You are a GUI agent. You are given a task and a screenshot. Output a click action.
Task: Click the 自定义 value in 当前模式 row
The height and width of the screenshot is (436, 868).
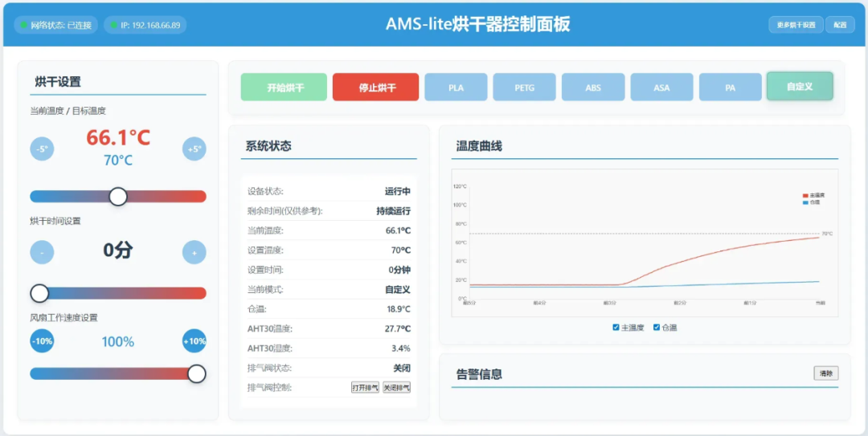[398, 289]
